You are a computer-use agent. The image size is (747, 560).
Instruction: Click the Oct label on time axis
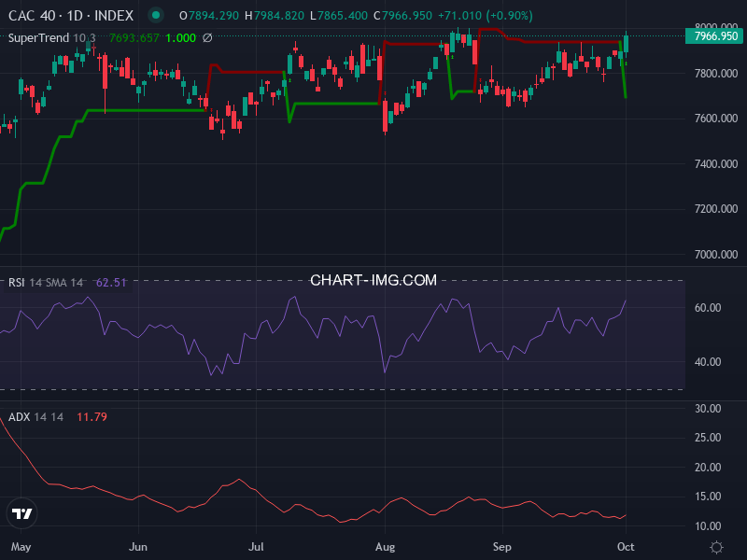(625, 547)
